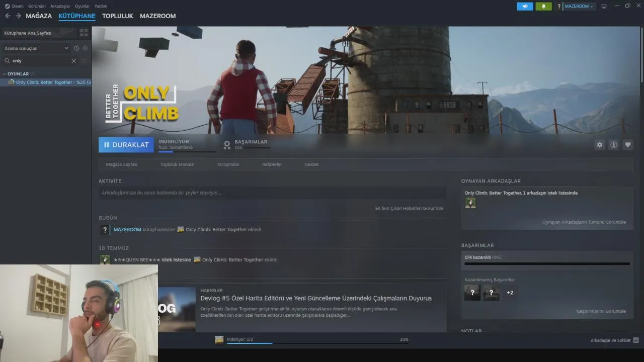644x362 pixels.
Task: Click QUEN BEE avatar in activity feed
Action: pos(105,260)
